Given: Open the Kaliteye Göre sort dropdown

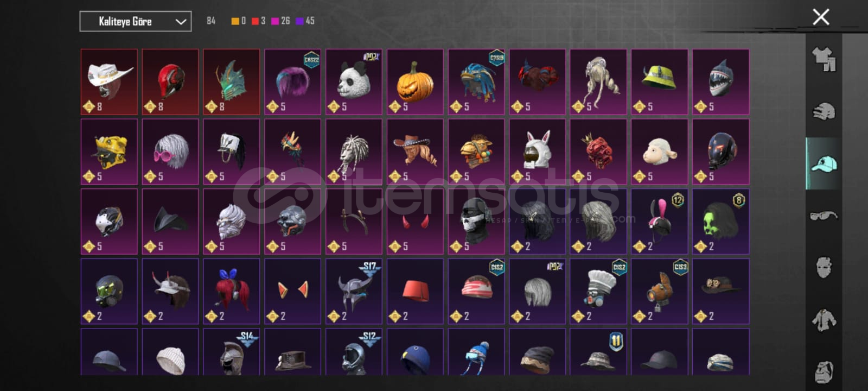Looking at the screenshot, I should pos(135,21).
